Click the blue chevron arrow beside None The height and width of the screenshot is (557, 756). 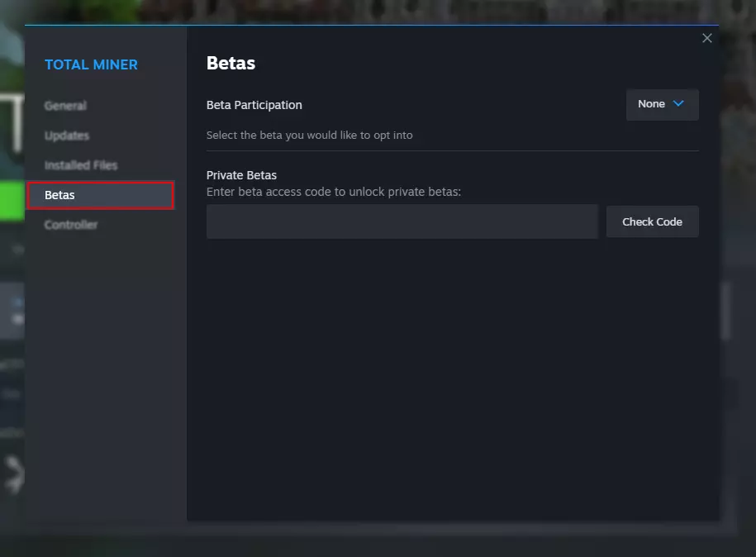679,104
